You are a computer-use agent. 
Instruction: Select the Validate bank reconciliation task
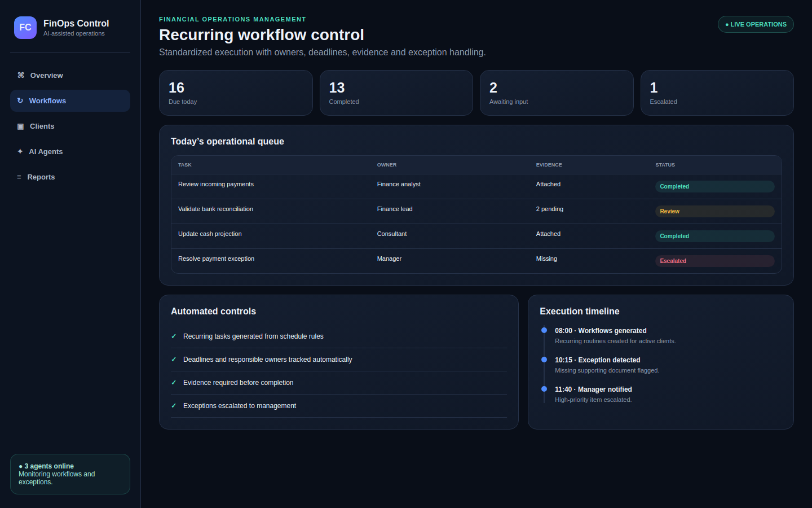point(215,209)
